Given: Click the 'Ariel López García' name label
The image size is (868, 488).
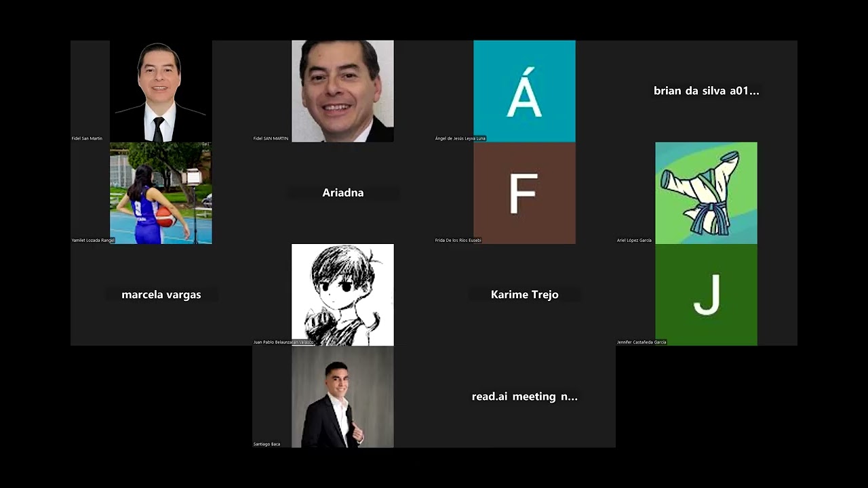Looking at the screenshot, I should [x=634, y=240].
